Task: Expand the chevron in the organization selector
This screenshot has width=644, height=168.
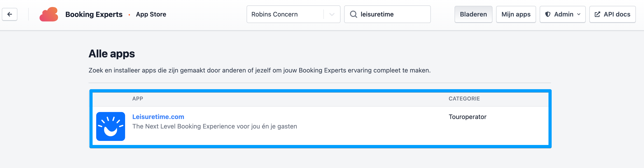Action: [332, 14]
